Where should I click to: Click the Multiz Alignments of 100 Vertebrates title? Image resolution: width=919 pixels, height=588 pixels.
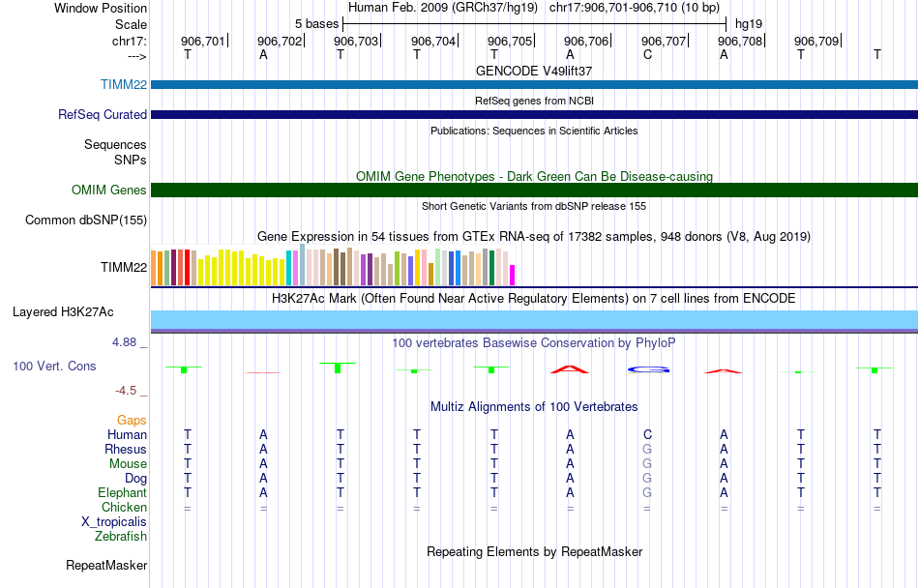click(534, 406)
